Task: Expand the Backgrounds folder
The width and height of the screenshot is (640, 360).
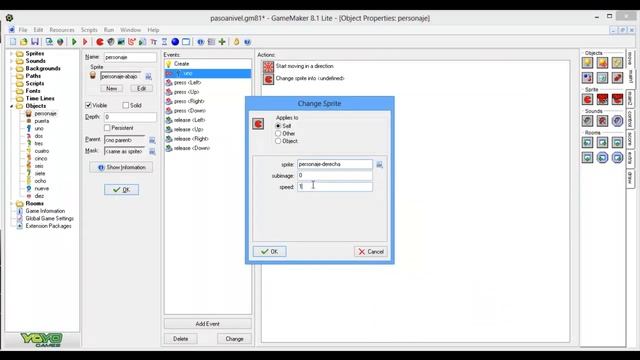Action: [11, 69]
